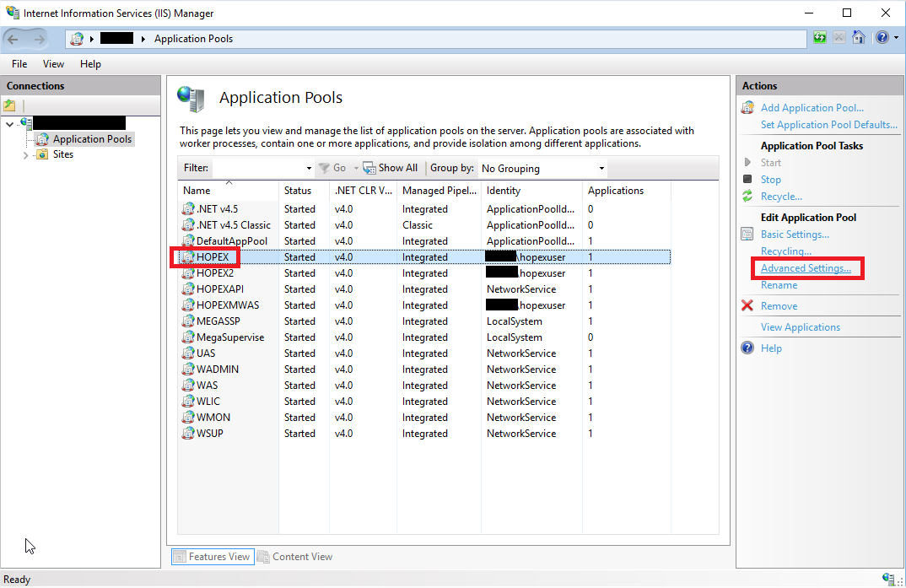Click the Show All filter icon
The image size is (906, 588).
pos(369,168)
